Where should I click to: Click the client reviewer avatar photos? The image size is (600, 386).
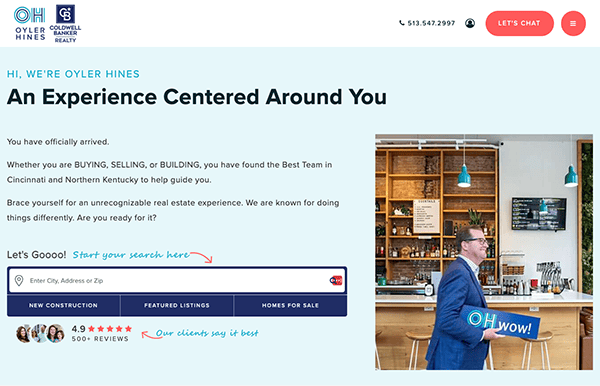tap(40, 333)
